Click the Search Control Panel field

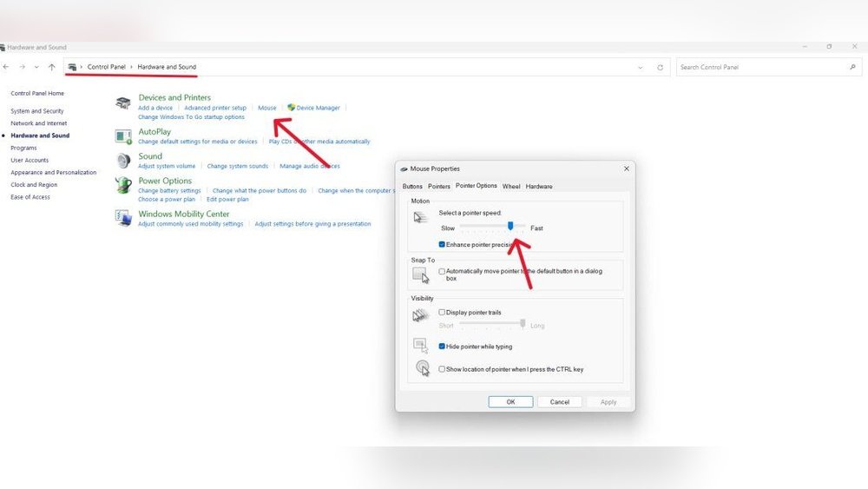[759, 67]
